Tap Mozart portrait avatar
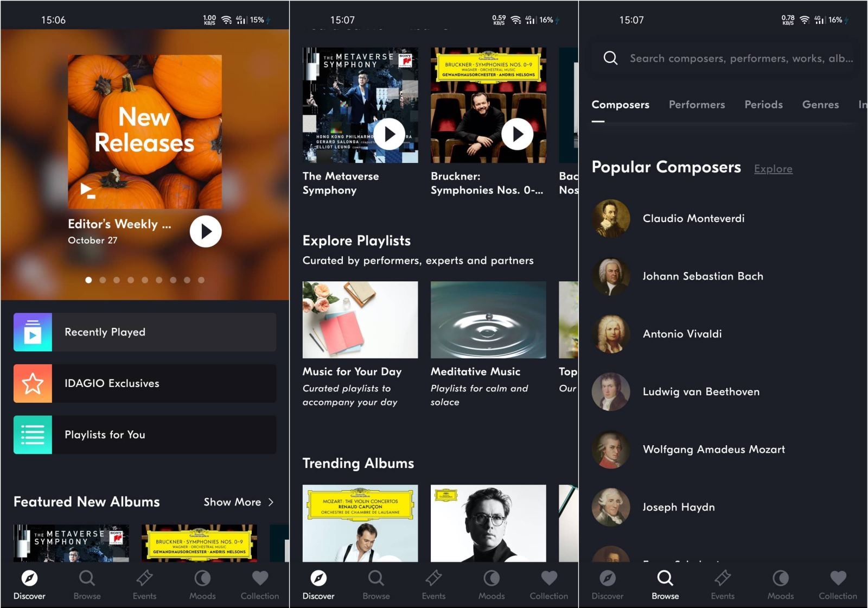Image resolution: width=868 pixels, height=608 pixels. click(x=611, y=449)
